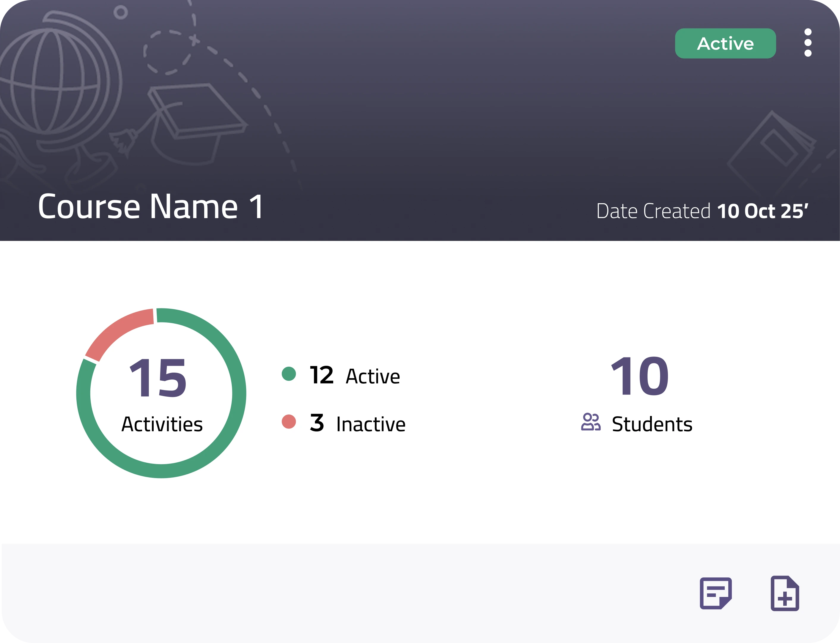The width and height of the screenshot is (840, 643).
Task: Click the 10 students count
Action: click(x=639, y=376)
